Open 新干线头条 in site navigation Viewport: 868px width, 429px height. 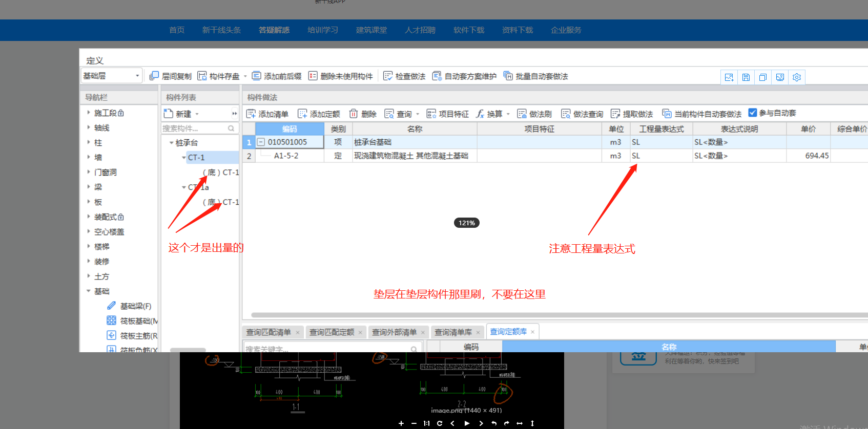pos(221,30)
